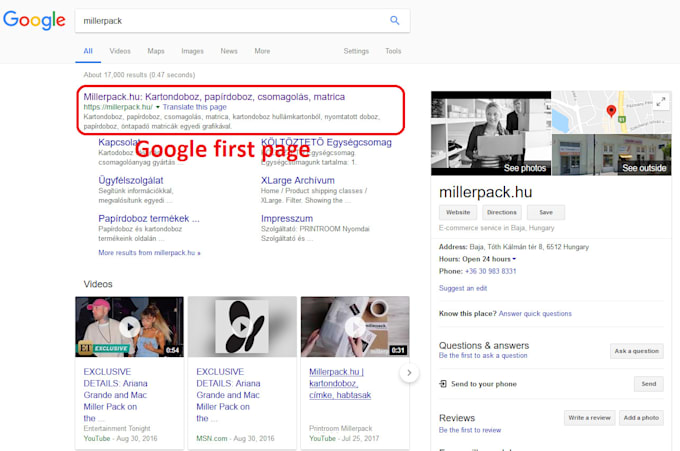This screenshot has height=451, width=680.
Task: Call the phone number +36 30 983 8331
Action: [490, 271]
